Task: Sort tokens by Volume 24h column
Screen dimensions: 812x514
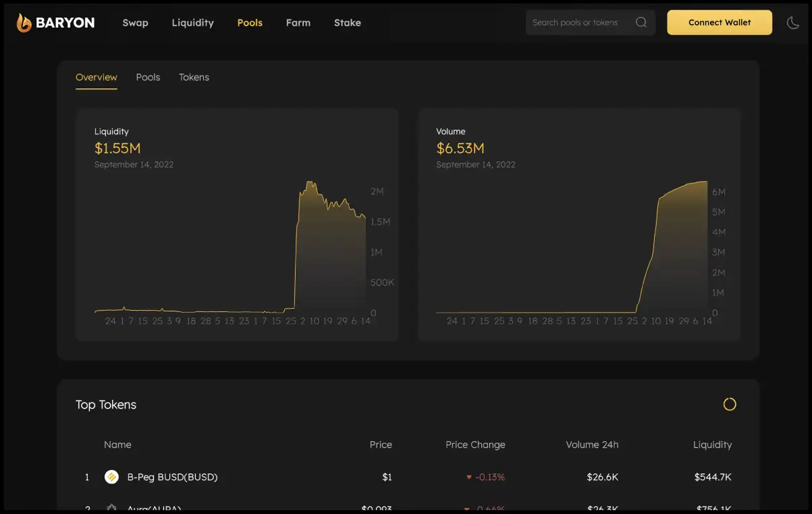Action: click(591, 444)
